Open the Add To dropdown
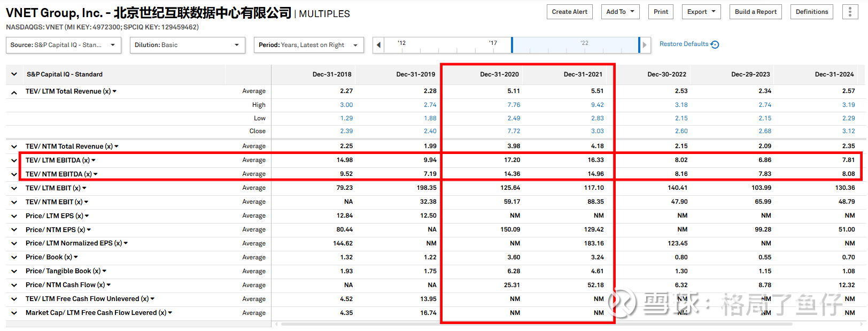Viewport: 868px width, 331px height. click(x=621, y=12)
